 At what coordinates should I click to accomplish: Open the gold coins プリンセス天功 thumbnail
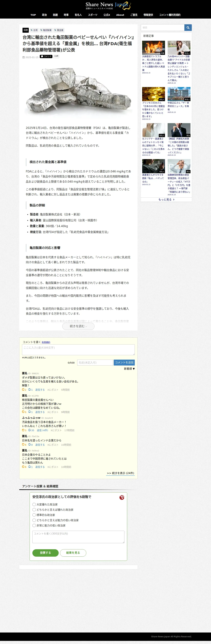click(153, 94)
